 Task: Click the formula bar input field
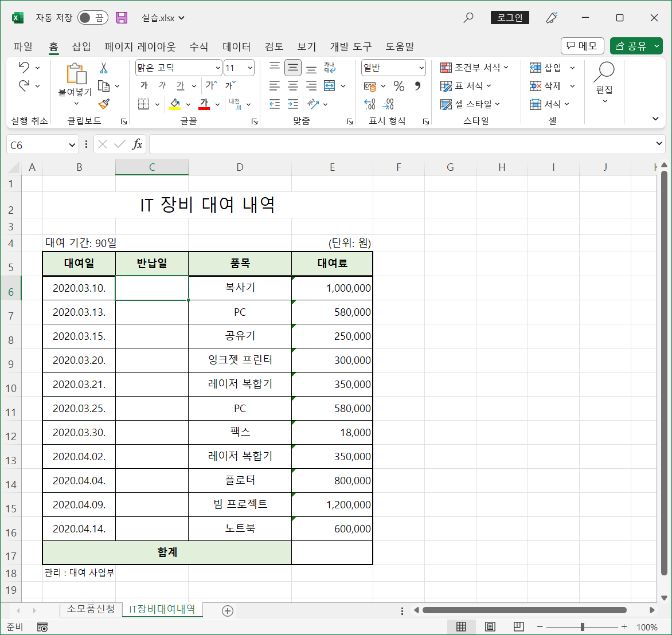coord(402,144)
